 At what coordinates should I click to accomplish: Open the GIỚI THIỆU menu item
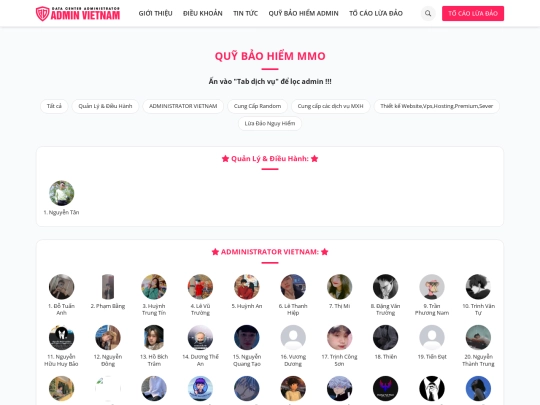click(x=155, y=13)
